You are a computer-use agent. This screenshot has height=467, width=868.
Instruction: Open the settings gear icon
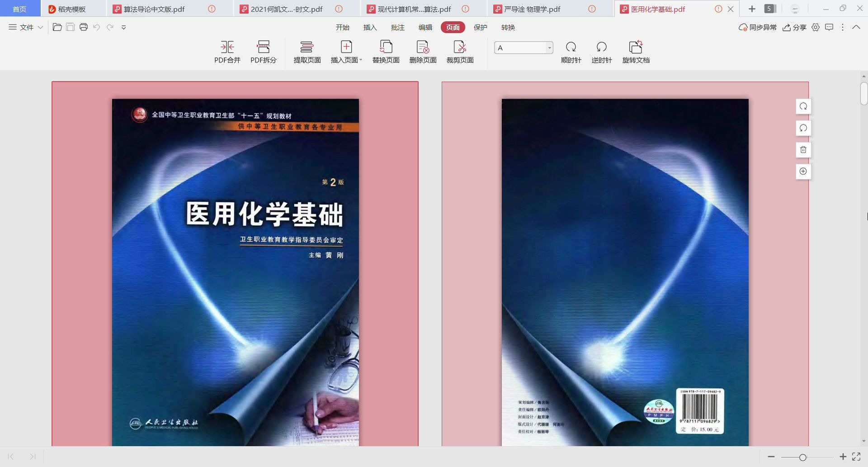[x=816, y=27]
